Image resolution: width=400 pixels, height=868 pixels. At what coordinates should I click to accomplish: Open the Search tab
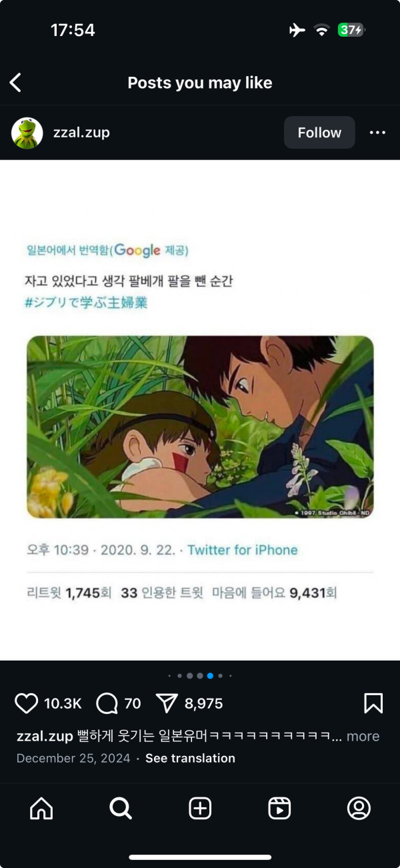pyautogui.click(x=121, y=809)
